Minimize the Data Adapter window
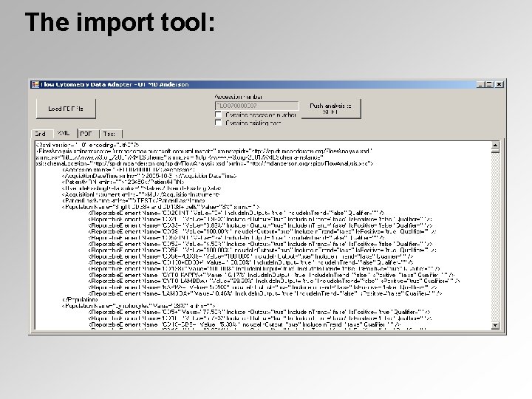The image size is (532, 399). pyautogui.click(x=480, y=84)
